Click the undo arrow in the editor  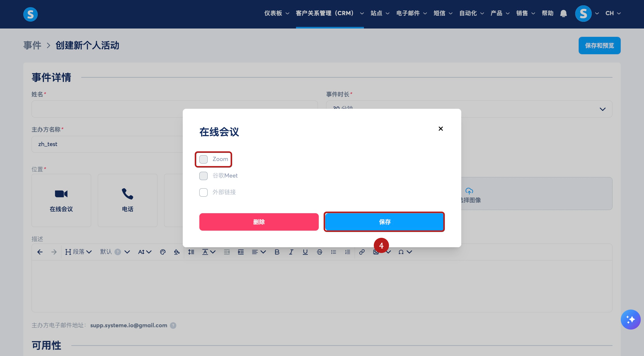[x=40, y=252]
